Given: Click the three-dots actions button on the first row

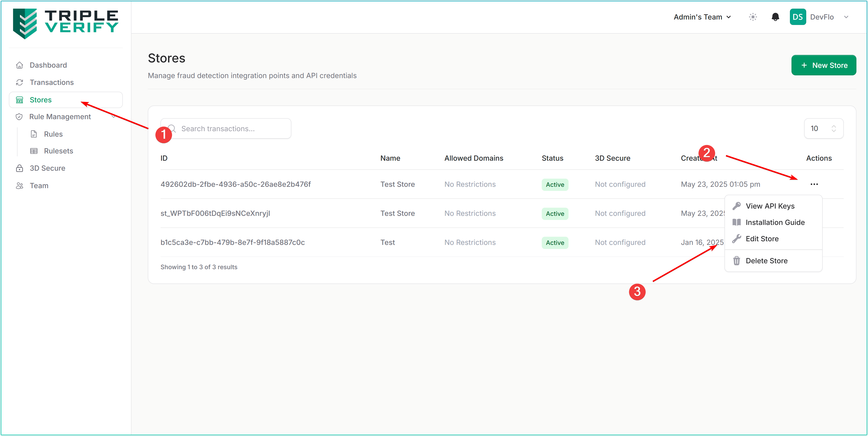Looking at the screenshot, I should point(814,184).
